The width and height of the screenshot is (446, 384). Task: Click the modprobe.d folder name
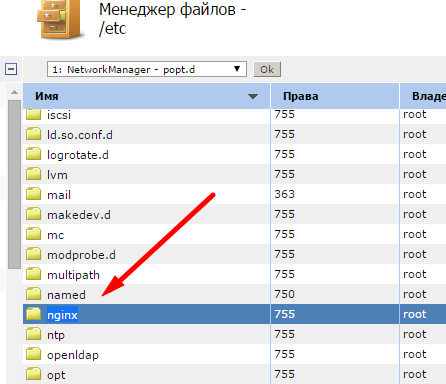(x=81, y=255)
